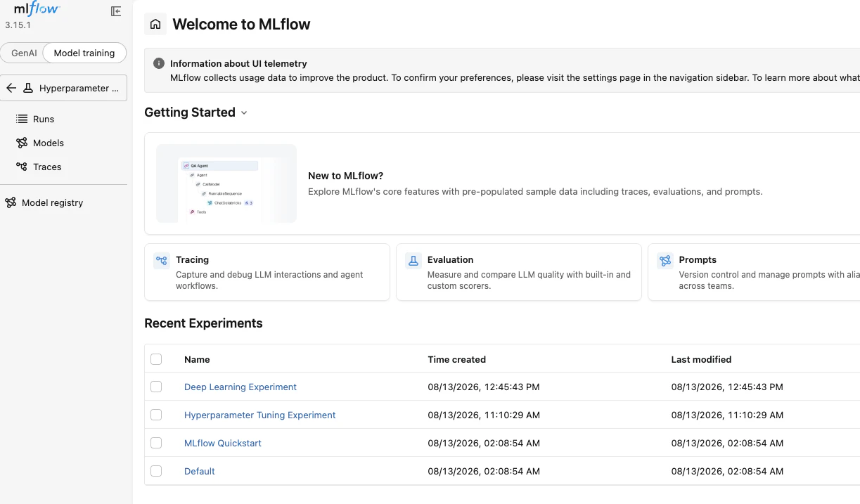The image size is (860, 504).
Task: Check the Deep Learning Experiment row checkbox
Action: (156, 387)
